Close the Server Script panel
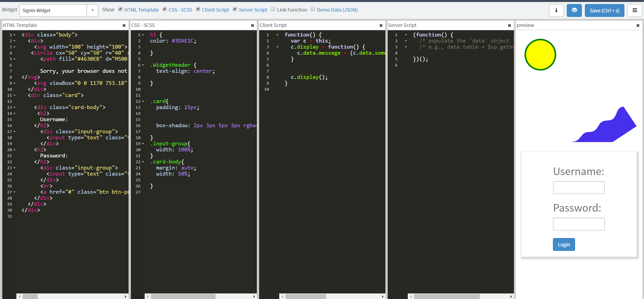The image size is (644, 299). [509, 25]
